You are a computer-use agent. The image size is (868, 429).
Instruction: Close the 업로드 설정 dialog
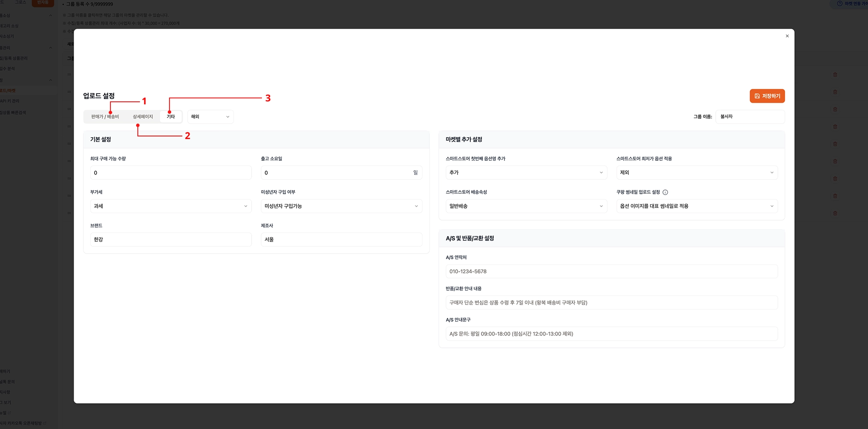(787, 36)
